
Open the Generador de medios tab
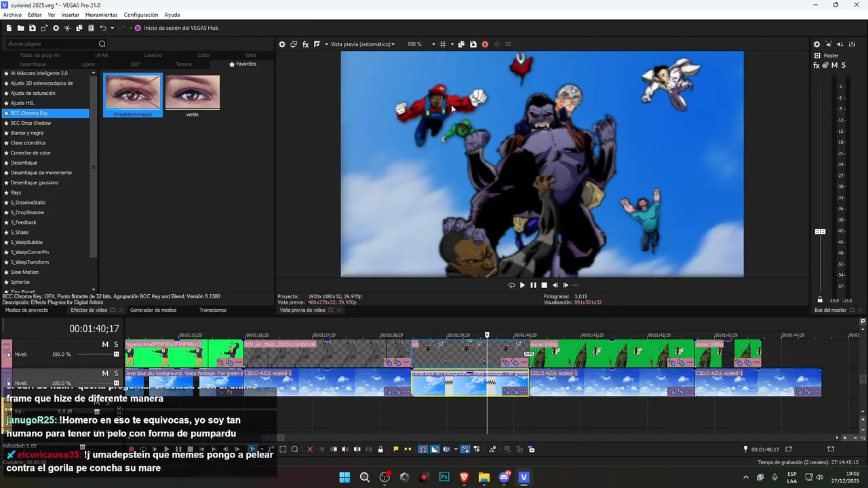(x=153, y=310)
